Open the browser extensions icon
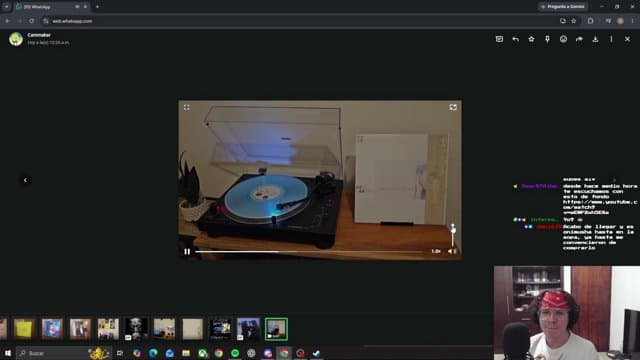The width and height of the screenshot is (640, 360). tap(591, 21)
